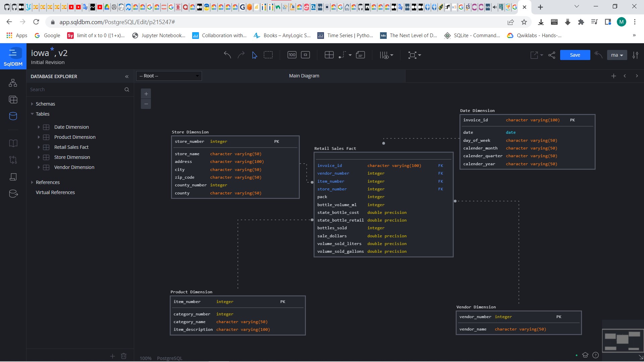Image resolution: width=644 pixels, height=362 pixels.
Task: Click the add table icon in the toolbar
Action: point(329,55)
